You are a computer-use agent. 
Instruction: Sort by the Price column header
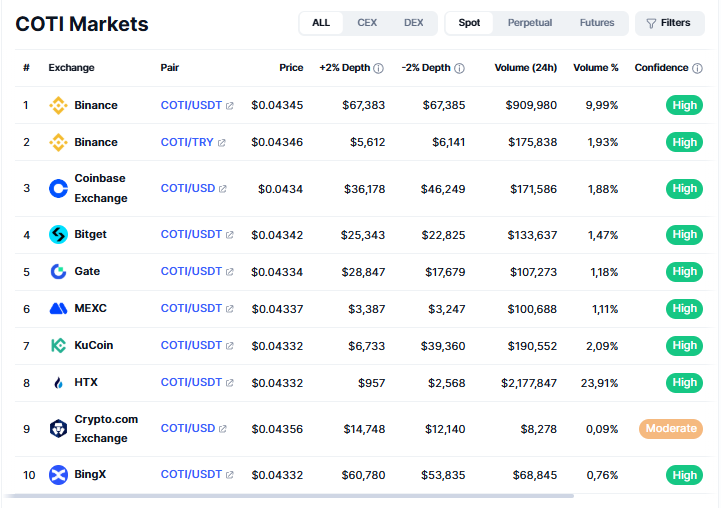pyautogui.click(x=291, y=68)
